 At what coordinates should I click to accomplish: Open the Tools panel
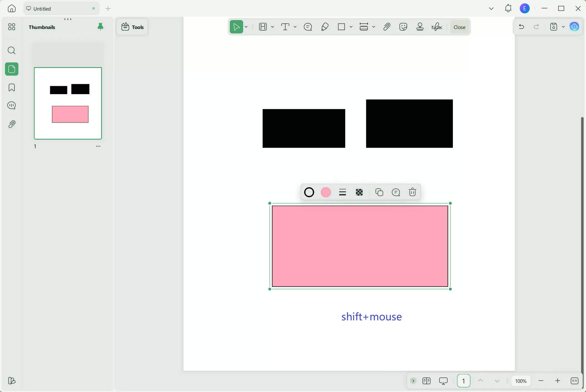point(133,27)
